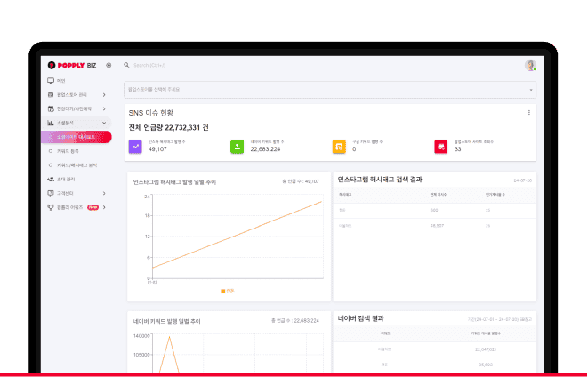
Task: Sort by the 전체 게시수 column header
Action: [439, 195]
